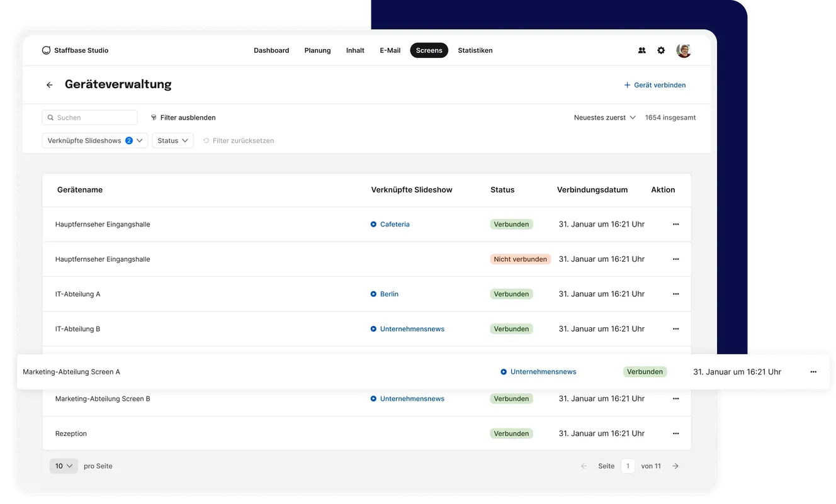
Task: Select the Dashboard menu item
Action: [x=271, y=50]
